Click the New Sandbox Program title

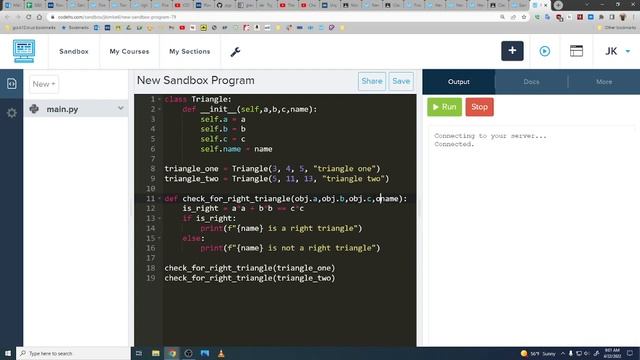[x=196, y=80]
